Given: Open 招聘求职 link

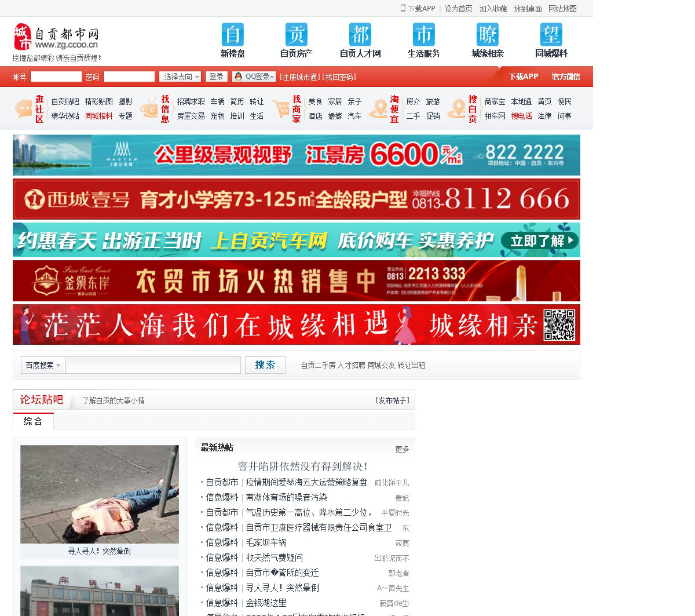Looking at the screenshot, I should 191,101.
